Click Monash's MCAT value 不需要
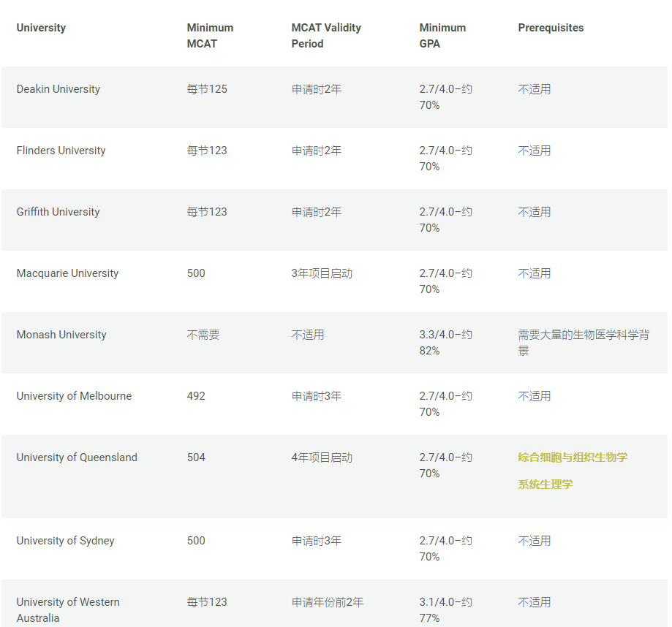 [203, 335]
